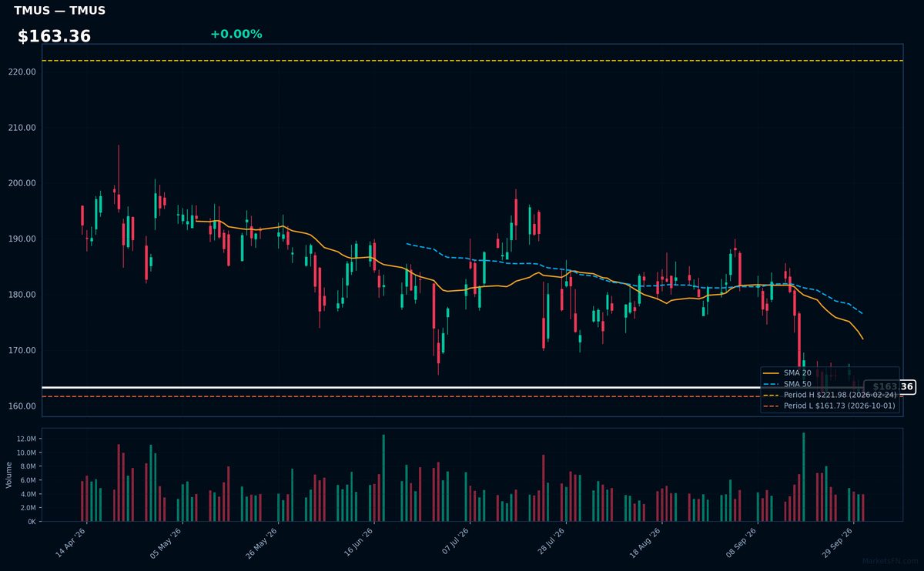Click the 18 Aug '26 date label

[x=646, y=542]
